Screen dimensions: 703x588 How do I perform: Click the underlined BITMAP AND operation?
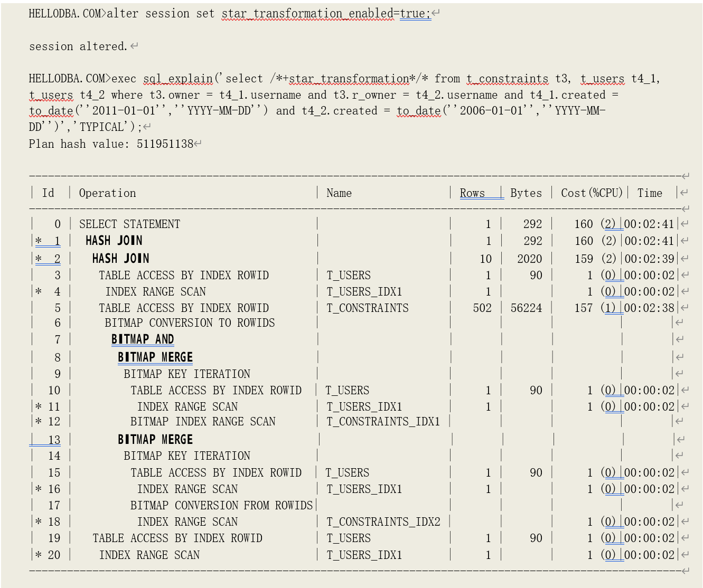(x=143, y=339)
